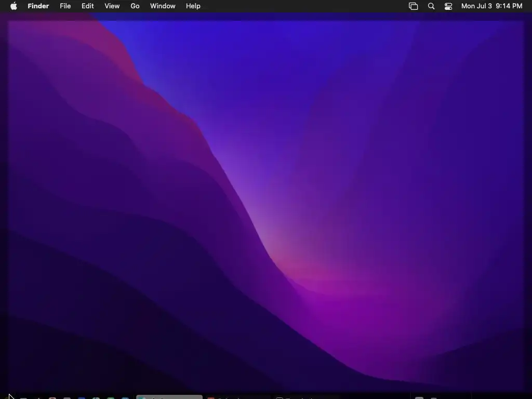Open the Help menu
This screenshot has width=532, height=399.
[193, 6]
